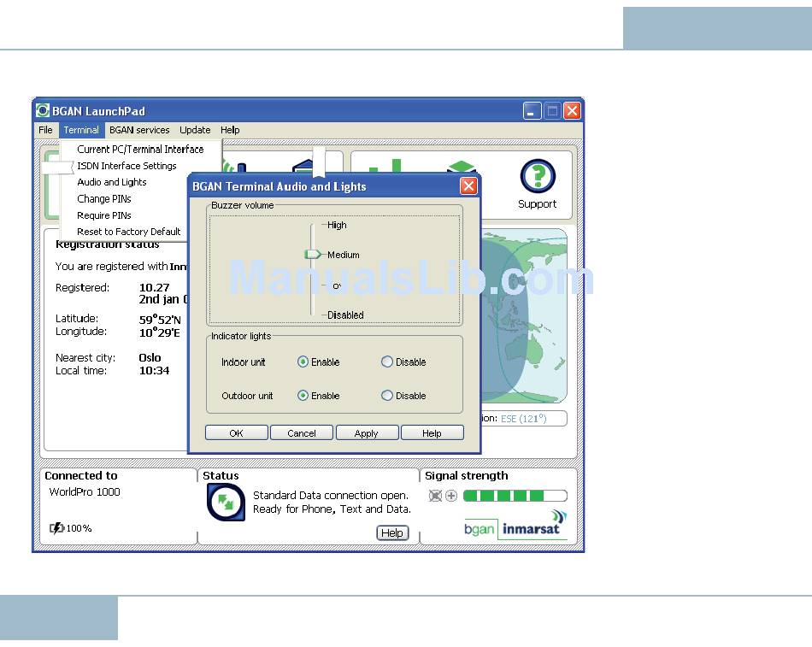Open the BGAN services menu
The width and height of the screenshot is (812, 647).
tap(139, 130)
